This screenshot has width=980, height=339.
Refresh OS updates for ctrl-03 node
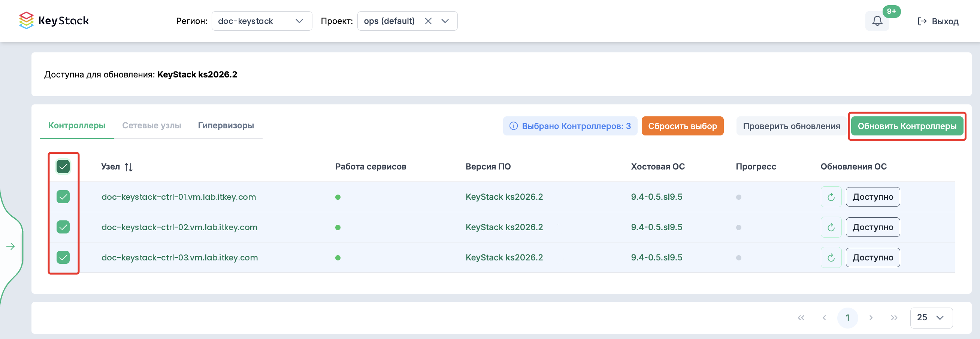click(x=831, y=258)
